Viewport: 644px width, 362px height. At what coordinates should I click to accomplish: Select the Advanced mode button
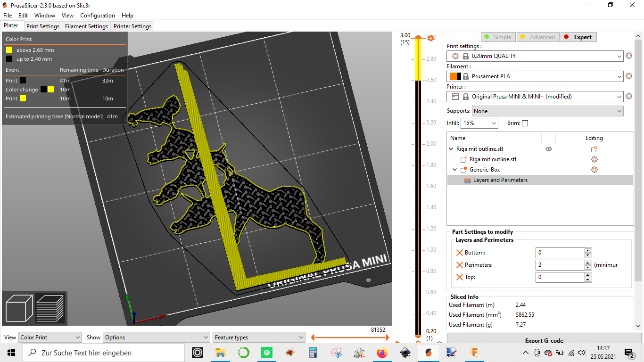[x=538, y=37]
